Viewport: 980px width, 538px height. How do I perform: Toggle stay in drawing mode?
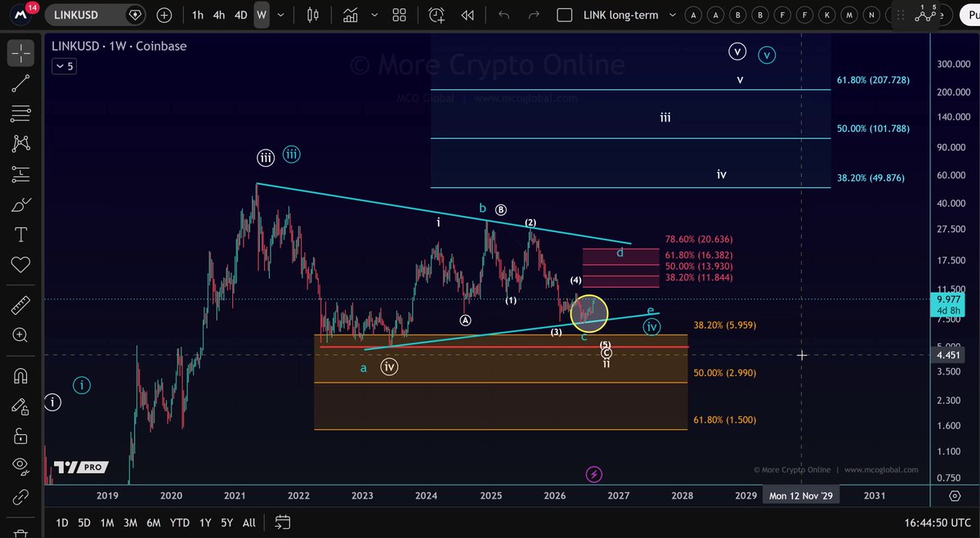point(20,407)
